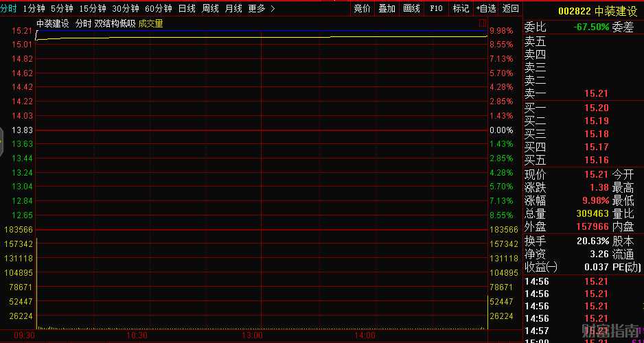This screenshot has height=343, width=644.
Task: Click the 买二 price 15.19
Action: [597, 121]
